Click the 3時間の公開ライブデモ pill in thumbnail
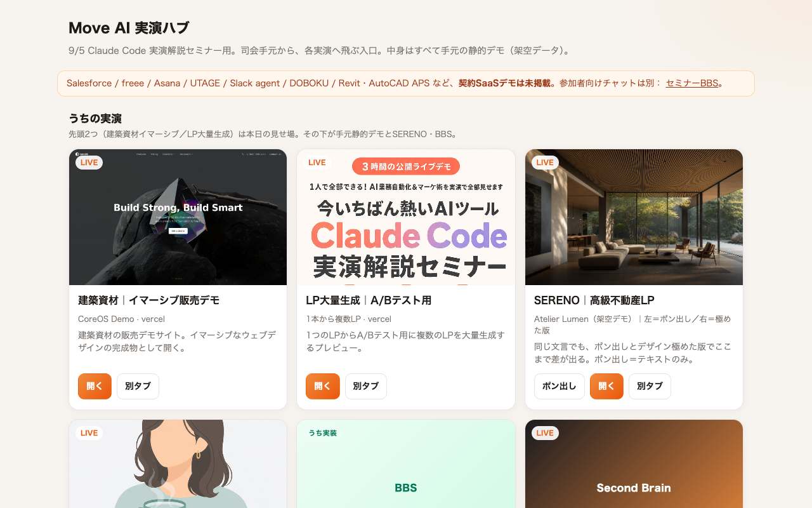 406,166
